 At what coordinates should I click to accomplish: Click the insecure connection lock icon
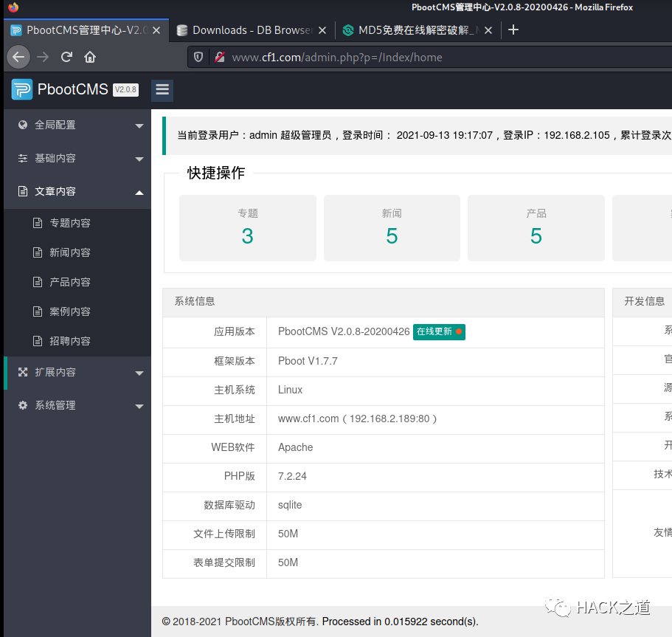220,57
